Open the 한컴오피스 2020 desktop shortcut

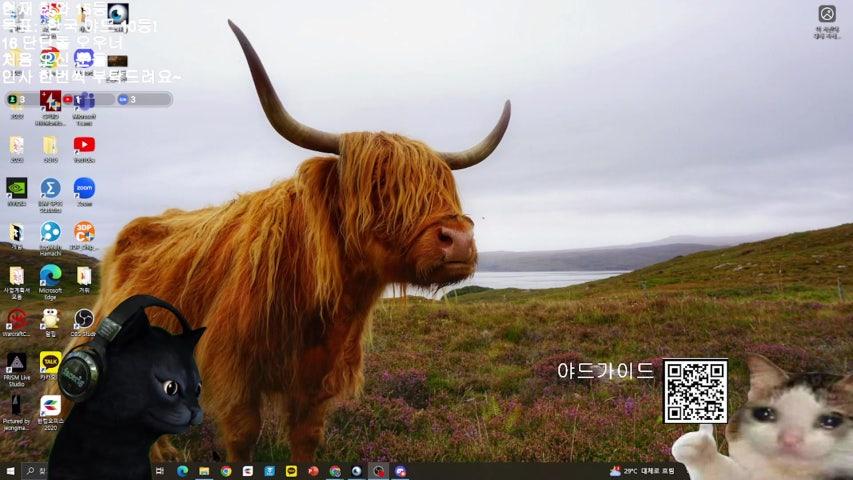coord(50,413)
